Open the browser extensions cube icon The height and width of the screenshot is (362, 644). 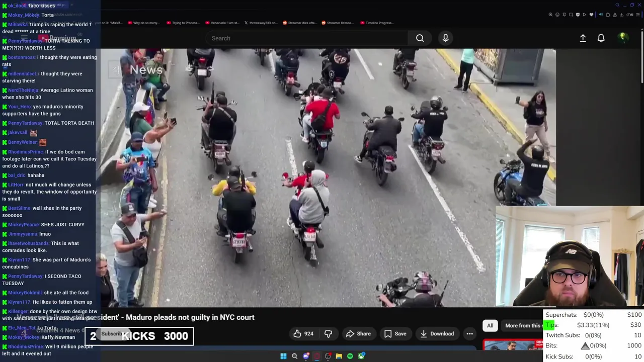[608, 15]
